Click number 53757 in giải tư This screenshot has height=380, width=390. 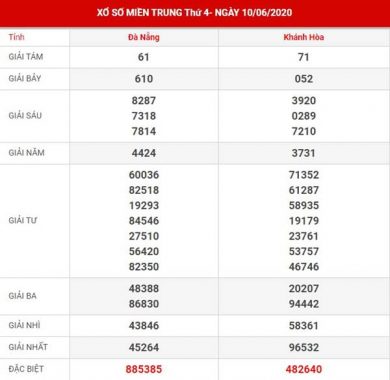coord(304,252)
